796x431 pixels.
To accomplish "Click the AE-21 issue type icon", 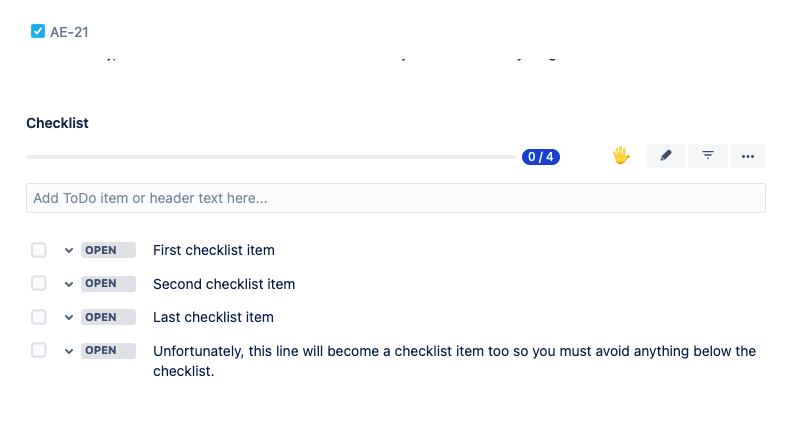I will 38,32.
